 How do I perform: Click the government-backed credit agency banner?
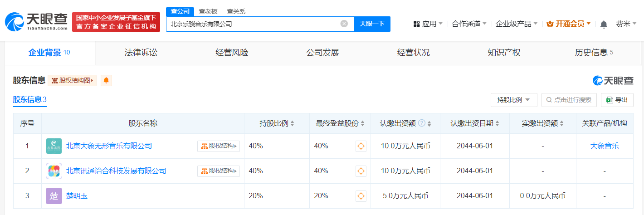click(x=116, y=22)
